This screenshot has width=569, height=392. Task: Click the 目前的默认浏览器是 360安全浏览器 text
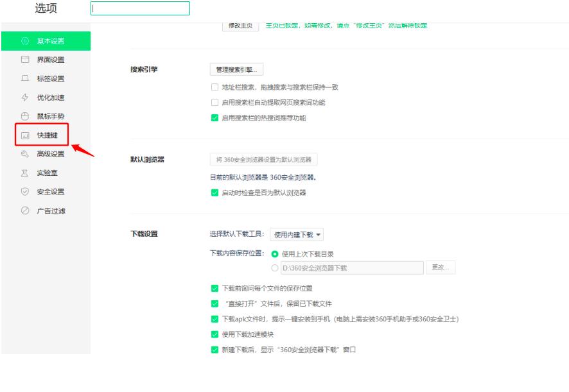pos(263,177)
